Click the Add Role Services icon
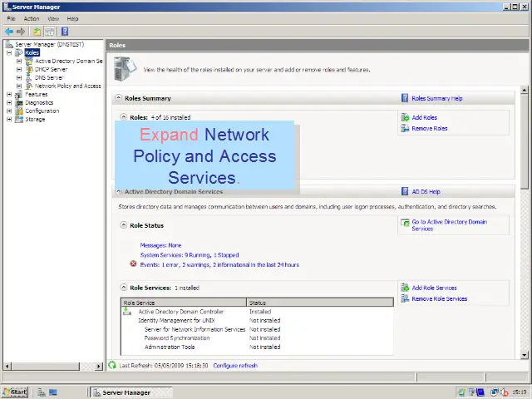The image size is (532, 399). tap(405, 288)
